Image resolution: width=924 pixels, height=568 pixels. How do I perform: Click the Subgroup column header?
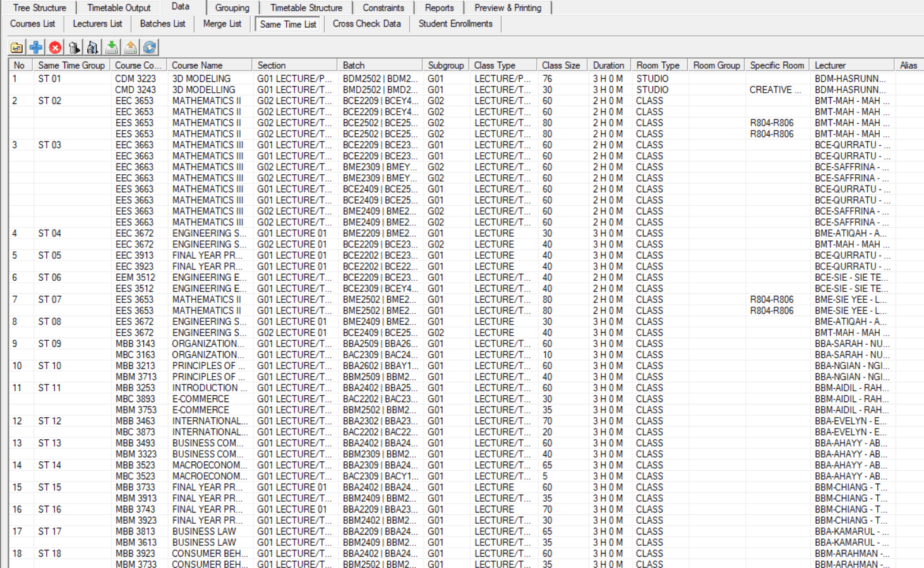point(446,65)
